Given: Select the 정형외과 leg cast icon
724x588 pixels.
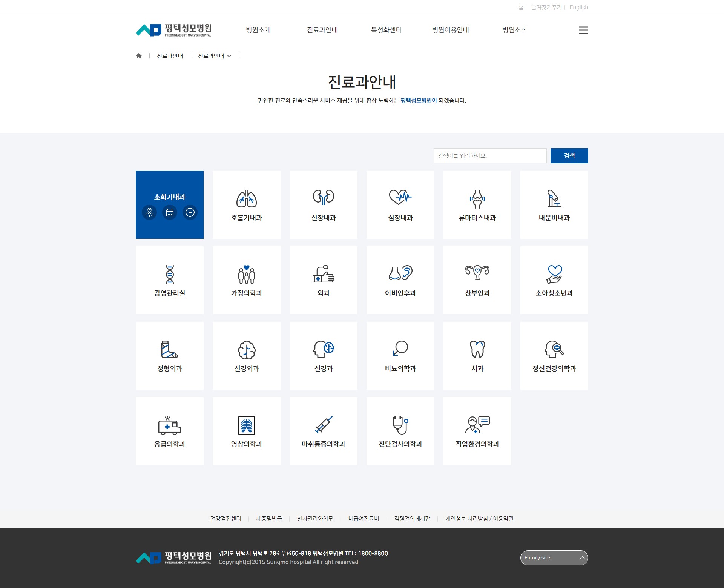Looking at the screenshot, I should pyautogui.click(x=170, y=349).
